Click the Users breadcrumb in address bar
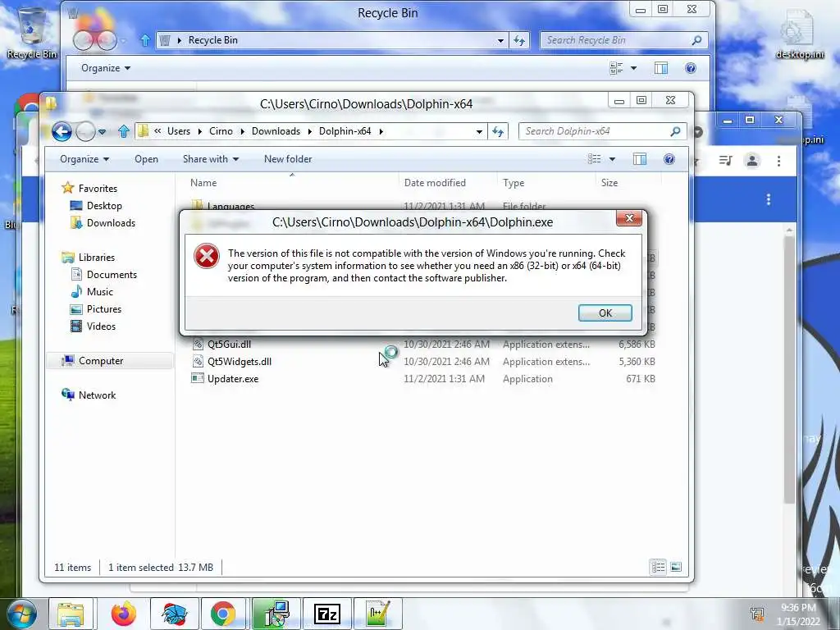Viewport: 840px width, 630px height. point(178,131)
